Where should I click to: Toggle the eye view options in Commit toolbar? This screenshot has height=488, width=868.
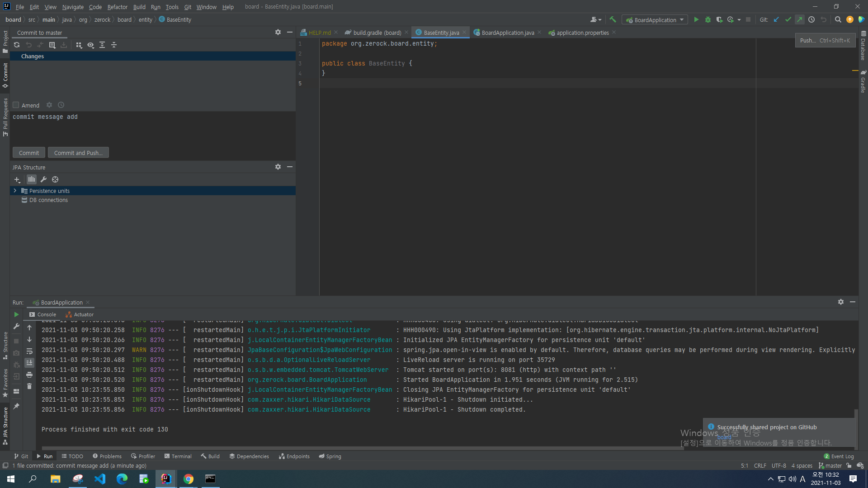pyautogui.click(x=90, y=45)
